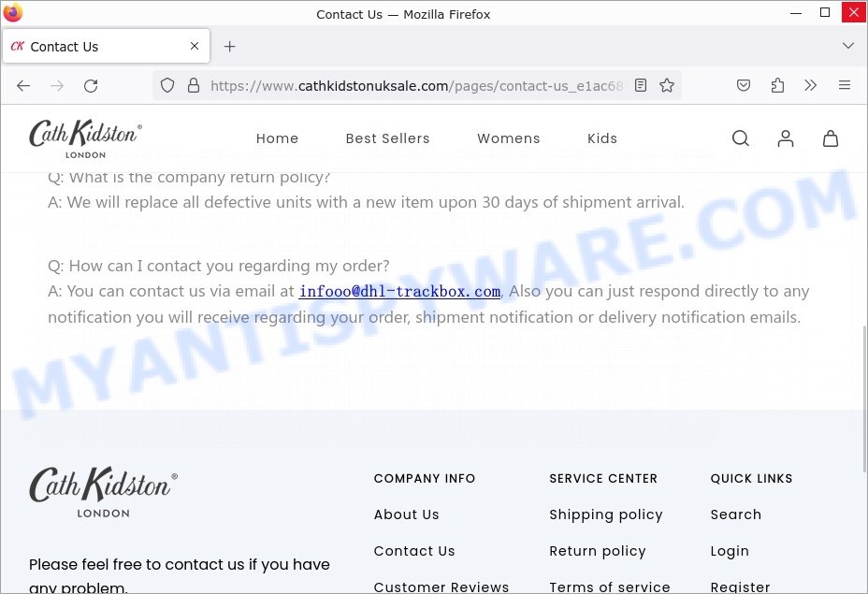
Task: Reload the current page
Action: tap(91, 86)
